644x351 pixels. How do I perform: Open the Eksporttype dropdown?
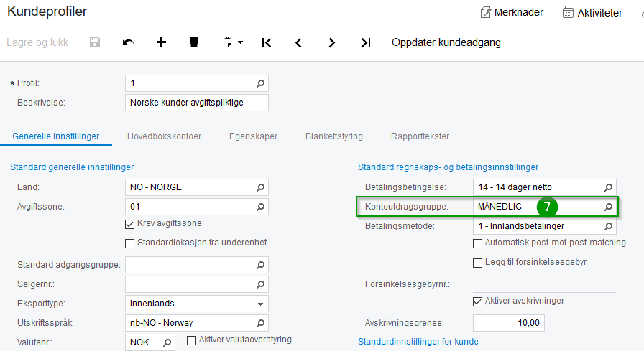pos(261,303)
